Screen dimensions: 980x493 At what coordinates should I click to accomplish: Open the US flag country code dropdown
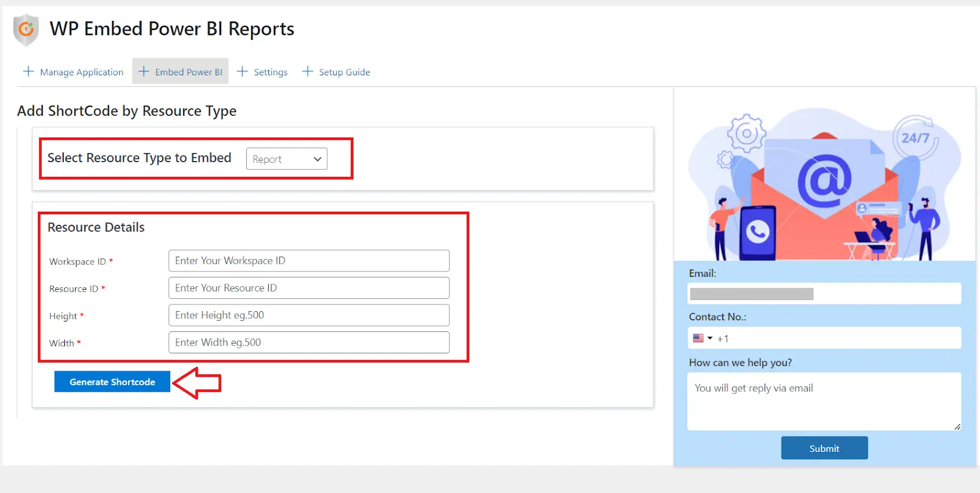(703, 338)
